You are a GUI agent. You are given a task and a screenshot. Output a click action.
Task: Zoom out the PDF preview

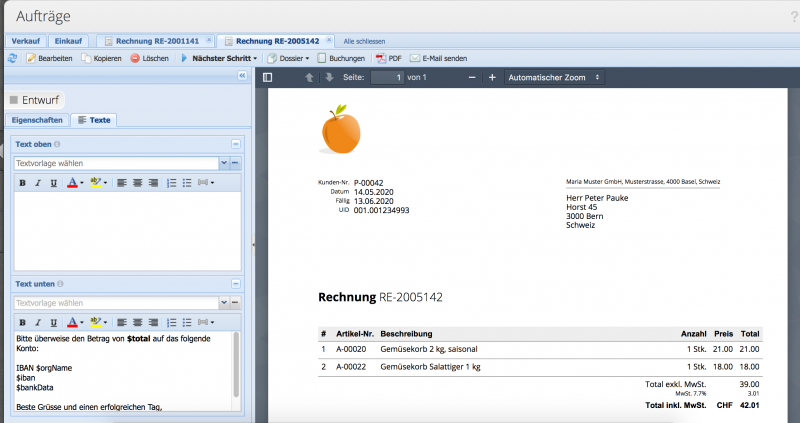tap(472, 78)
